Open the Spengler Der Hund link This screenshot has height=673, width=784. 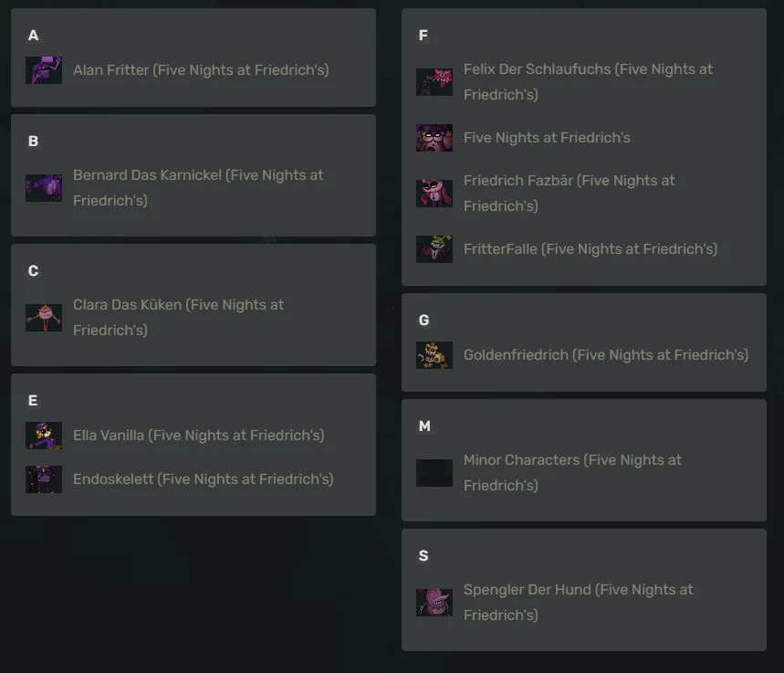coord(578,602)
